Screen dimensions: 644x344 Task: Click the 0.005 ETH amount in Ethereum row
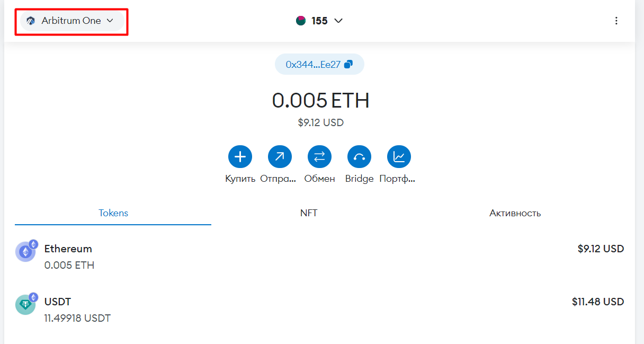coord(69,265)
